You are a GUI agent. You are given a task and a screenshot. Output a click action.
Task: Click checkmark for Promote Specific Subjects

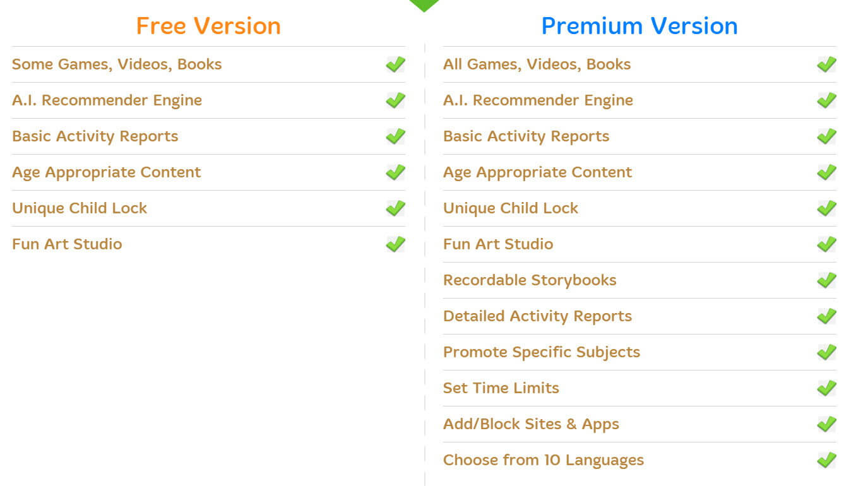click(827, 352)
